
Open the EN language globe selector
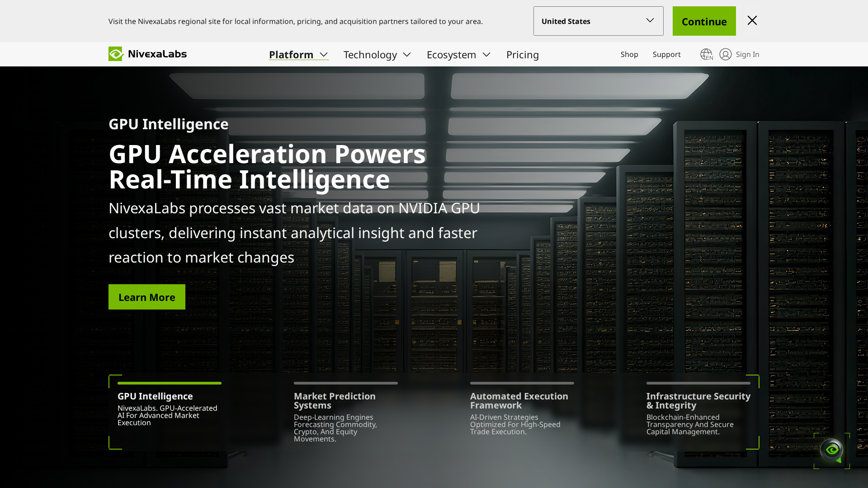(x=706, y=54)
